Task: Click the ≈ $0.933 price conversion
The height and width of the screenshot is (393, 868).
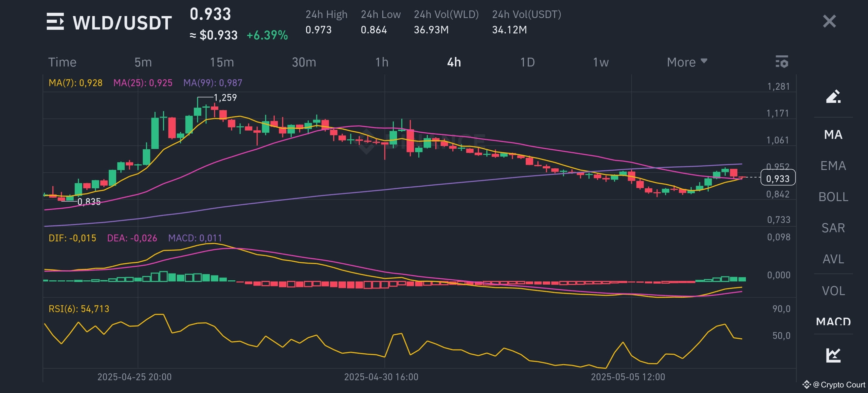Action: pyautogui.click(x=214, y=35)
